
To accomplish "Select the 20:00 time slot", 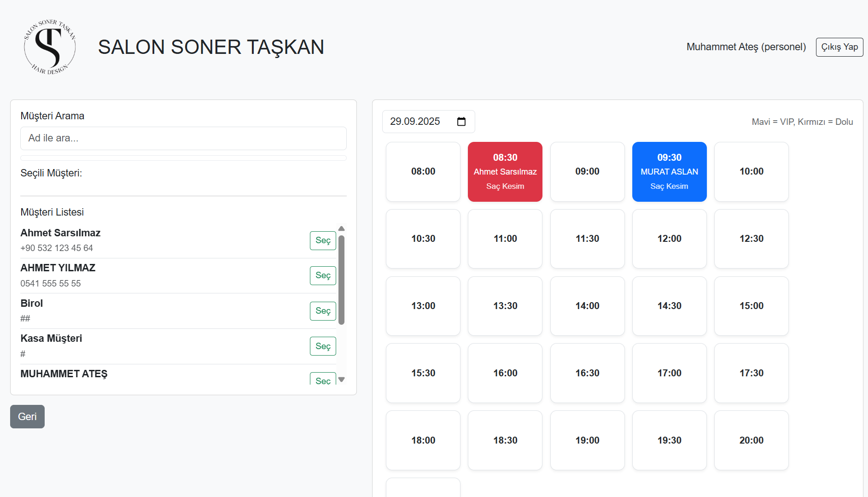I will click(751, 440).
